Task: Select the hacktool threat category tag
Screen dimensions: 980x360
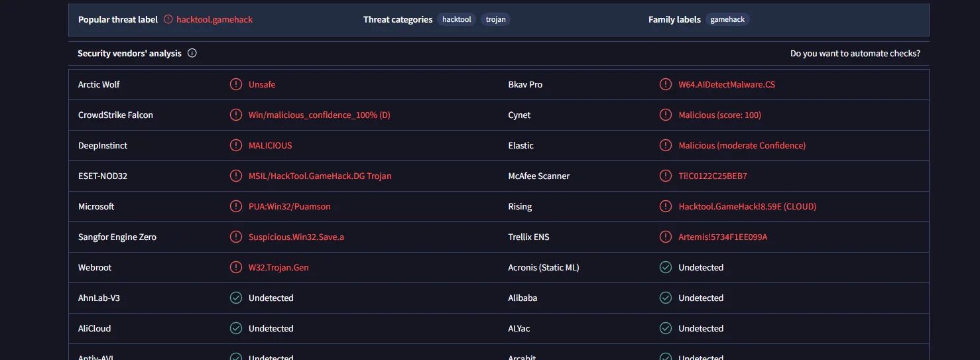Action: click(x=456, y=20)
